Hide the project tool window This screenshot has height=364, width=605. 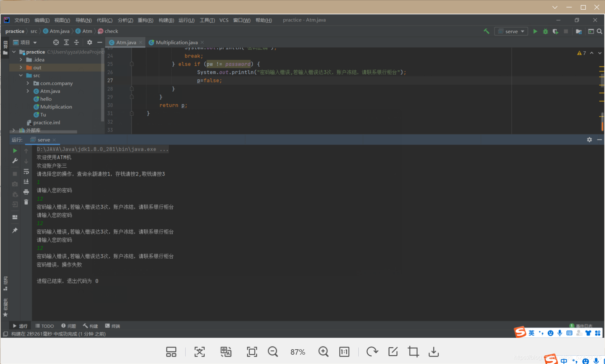[x=100, y=42]
